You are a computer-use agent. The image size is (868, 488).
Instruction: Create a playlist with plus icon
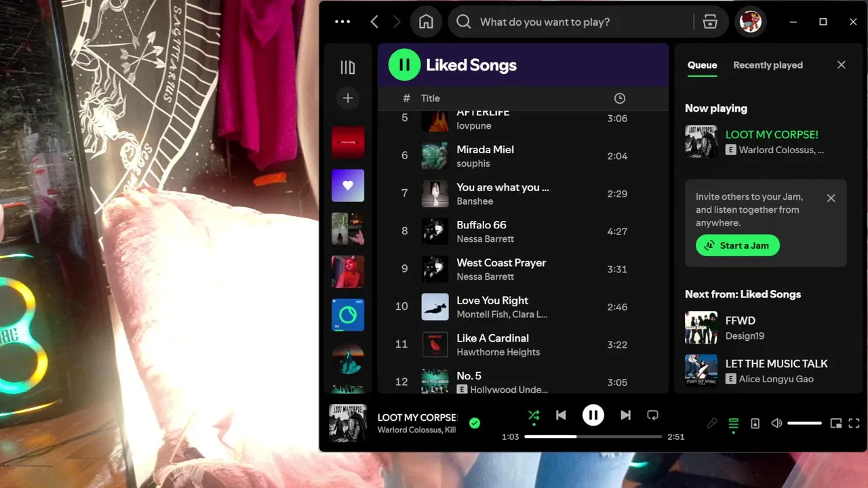point(348,98)
